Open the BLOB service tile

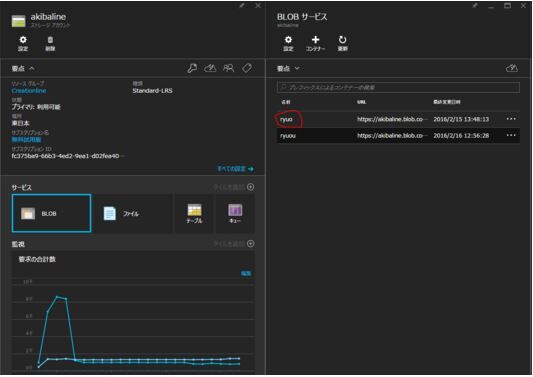[51, 213]
